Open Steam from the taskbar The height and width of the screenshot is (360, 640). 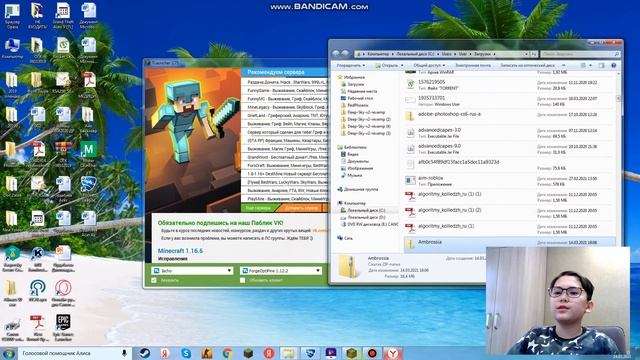tap(144, 353)
